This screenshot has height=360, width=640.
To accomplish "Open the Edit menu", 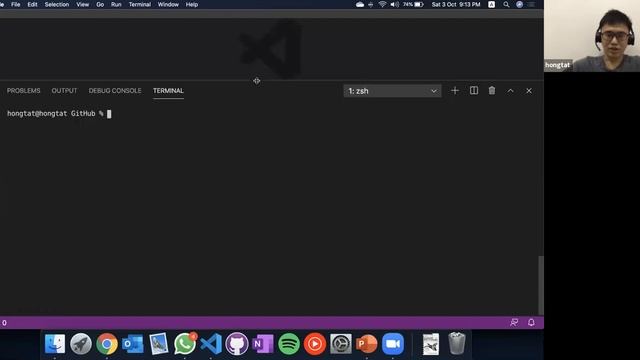I will click(x=32, y=4).
